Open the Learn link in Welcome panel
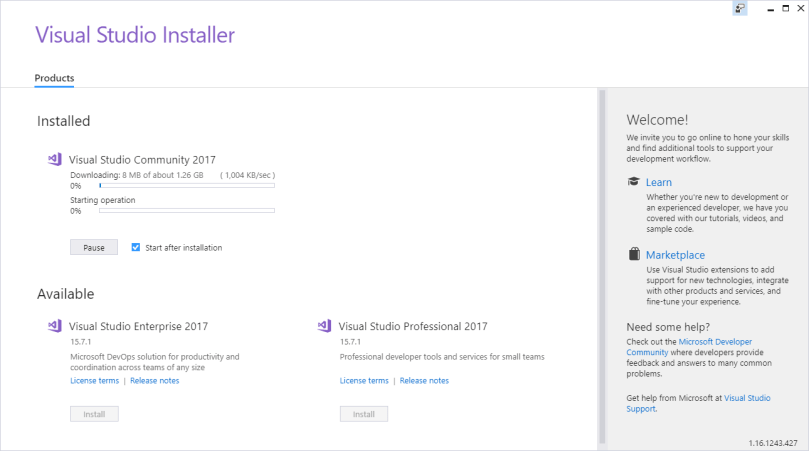 pyautogui.click(x=659, y=182)
